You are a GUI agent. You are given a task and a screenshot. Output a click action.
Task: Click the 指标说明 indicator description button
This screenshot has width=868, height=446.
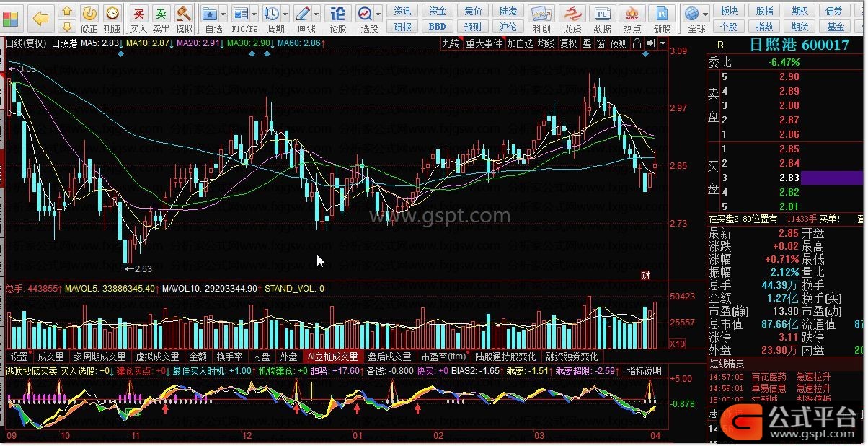coord(644,371)
